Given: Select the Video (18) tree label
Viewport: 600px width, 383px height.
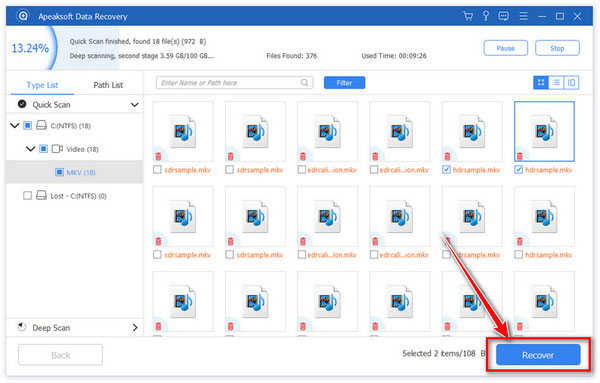Looking at the screenshot, I should pos(82,149).
